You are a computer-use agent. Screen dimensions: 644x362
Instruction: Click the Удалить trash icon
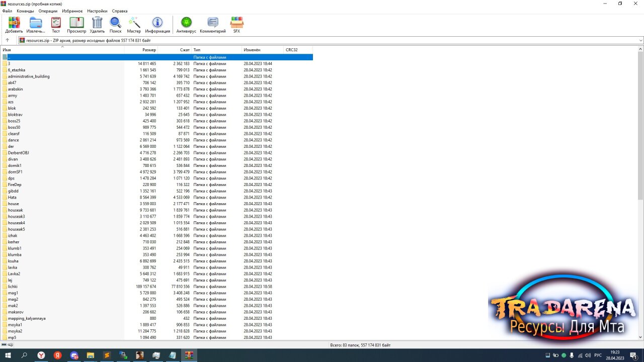click(97, 25)
